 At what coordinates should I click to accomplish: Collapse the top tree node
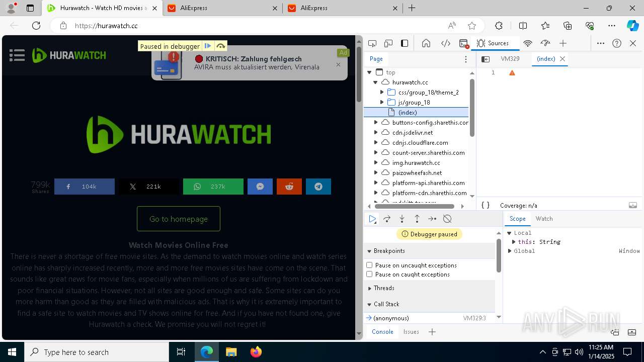(x=370, y=72)
